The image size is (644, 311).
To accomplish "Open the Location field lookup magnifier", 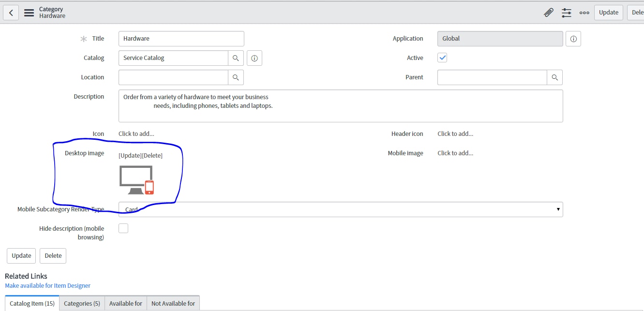I will click(x=236, y=77).
